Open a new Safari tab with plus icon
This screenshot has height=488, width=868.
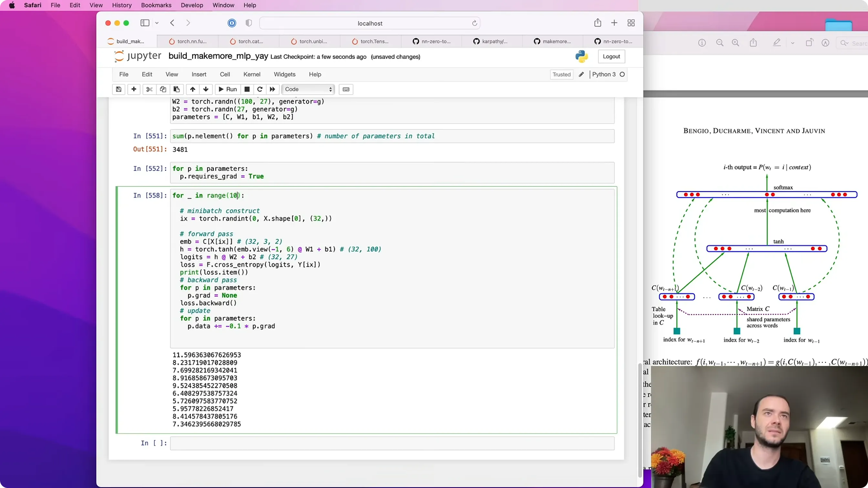click(614, 23)
